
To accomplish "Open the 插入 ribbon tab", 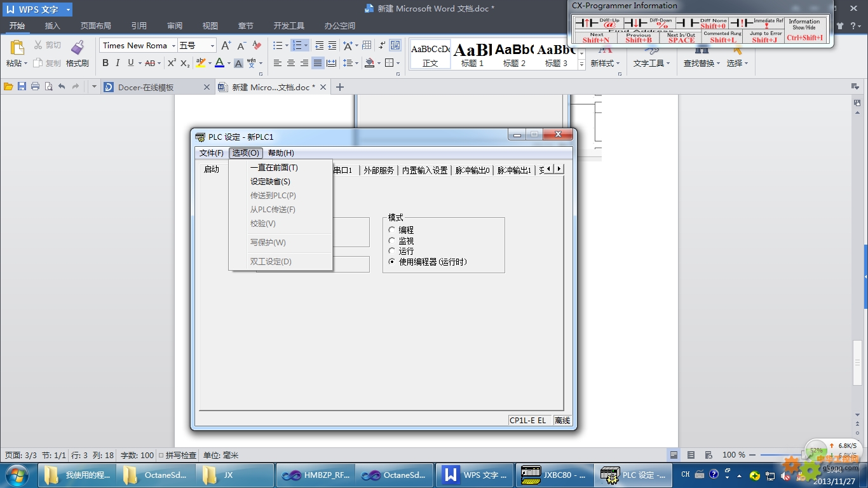I will coord(52,25).
